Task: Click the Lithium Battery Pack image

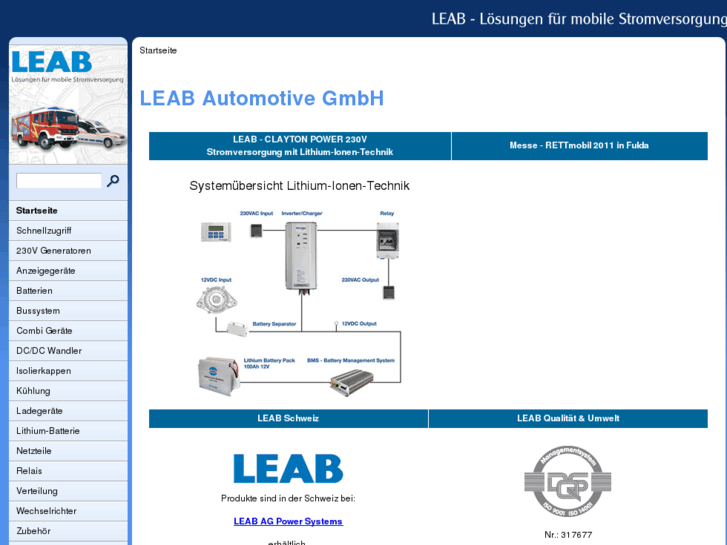Action: coord(218,376)
